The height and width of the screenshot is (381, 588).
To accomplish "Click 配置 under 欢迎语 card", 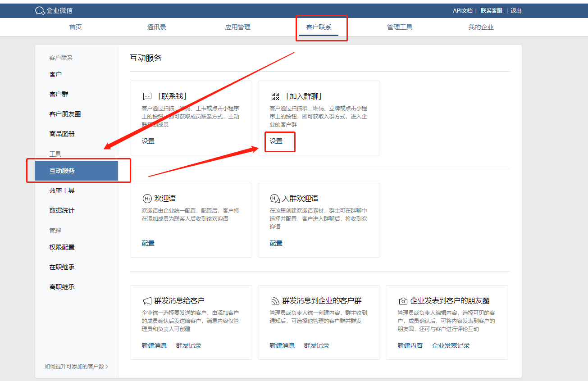I will (148, 243).
